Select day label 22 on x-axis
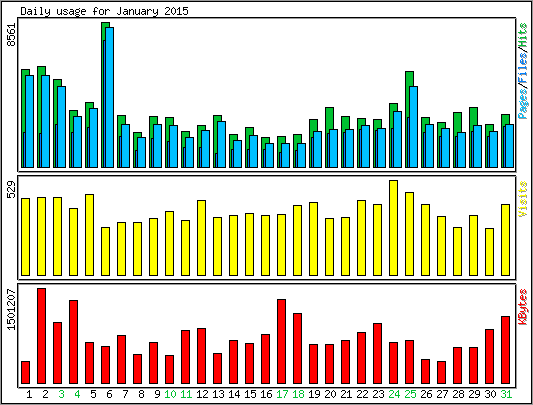Image resolution: width=533 pixels, height=405 pixels. pyautogui.click(x=362, y=394)
